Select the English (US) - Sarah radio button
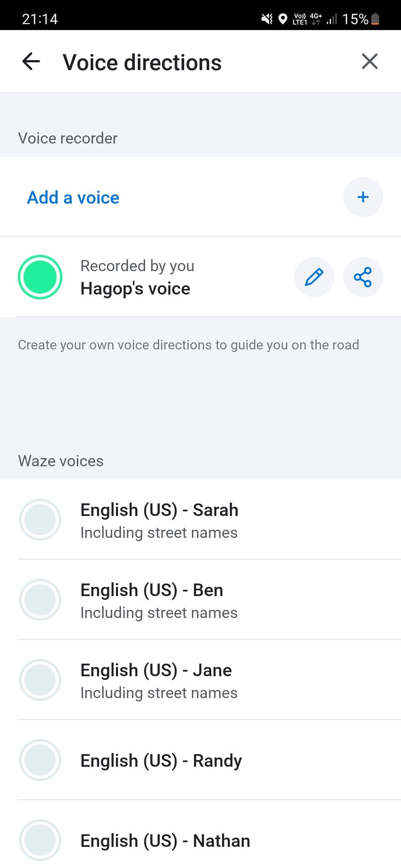The width and height of the screenshot is (401, 868). tap(40, 520)
